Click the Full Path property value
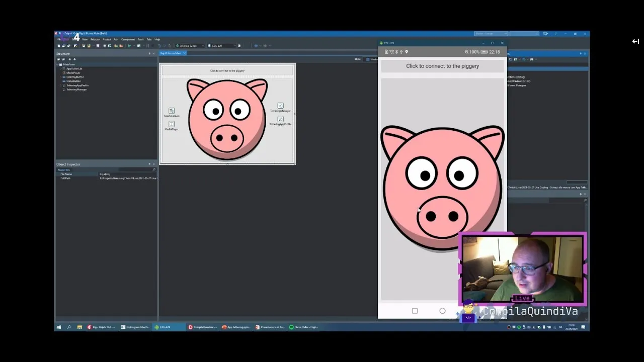This screenshot has height=362, width=644. [128, 178]
